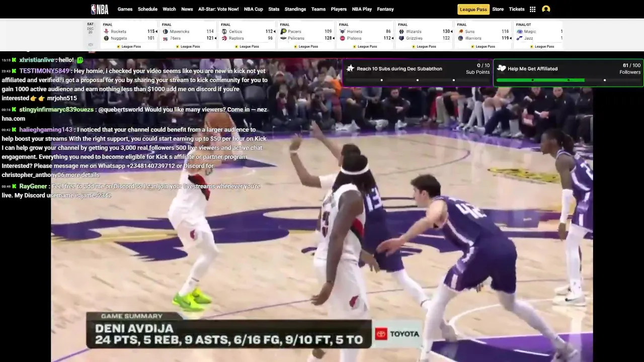Click League Pass under Mavericks-76ers game
Image resolution: width=644 pixels, height=362 pixels.
point(188,46)
